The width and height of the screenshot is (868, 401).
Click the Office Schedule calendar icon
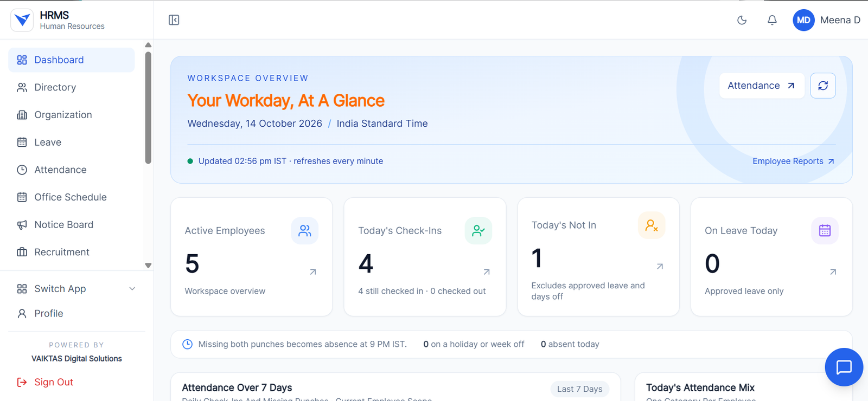coord(22,197)
